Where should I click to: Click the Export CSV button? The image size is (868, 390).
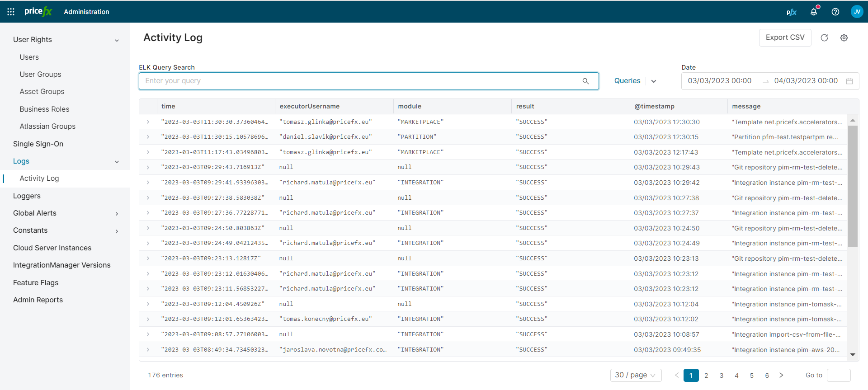coord(785,38)
